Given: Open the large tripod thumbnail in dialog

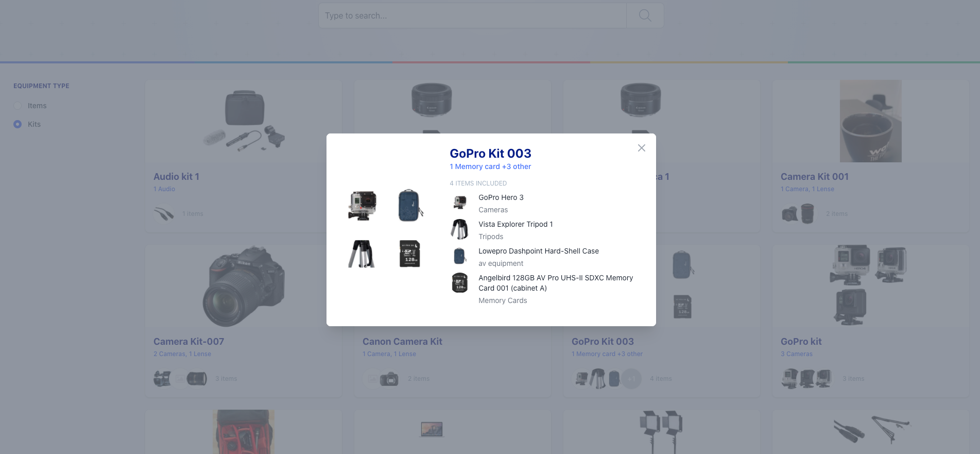Looking at the screenshot, I should [362, 254].
